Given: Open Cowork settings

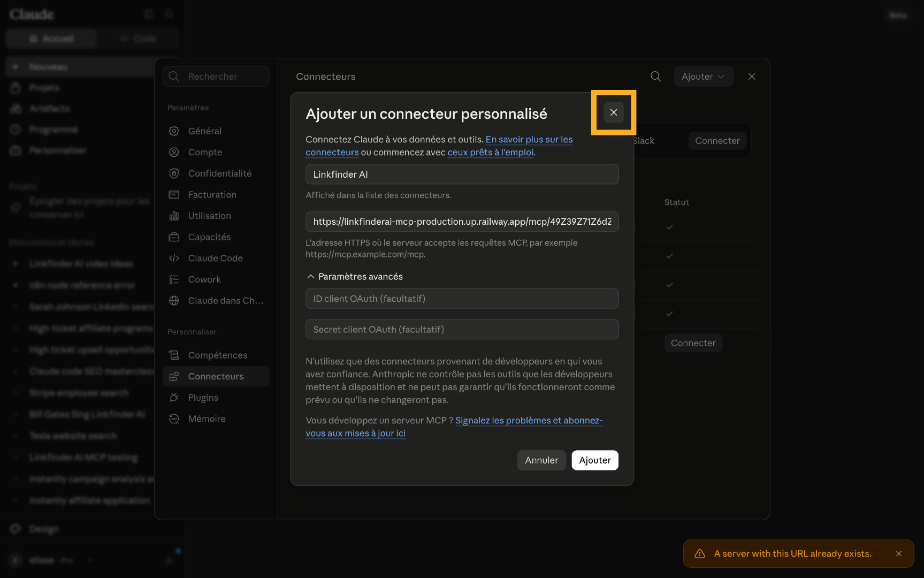Looking at the screenshot, I should [x=216, y=279].
